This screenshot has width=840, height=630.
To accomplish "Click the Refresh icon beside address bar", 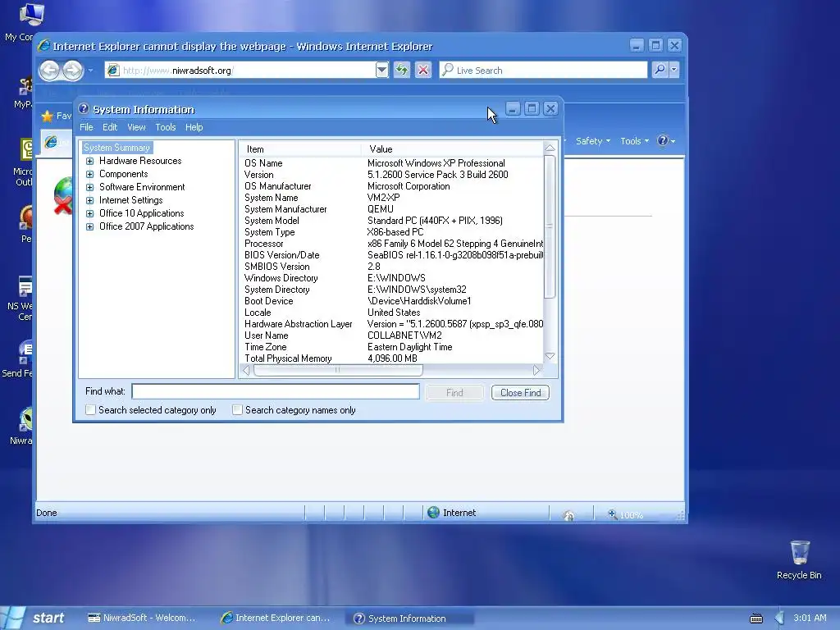I will pyautogui.click(x=402, y=70).
